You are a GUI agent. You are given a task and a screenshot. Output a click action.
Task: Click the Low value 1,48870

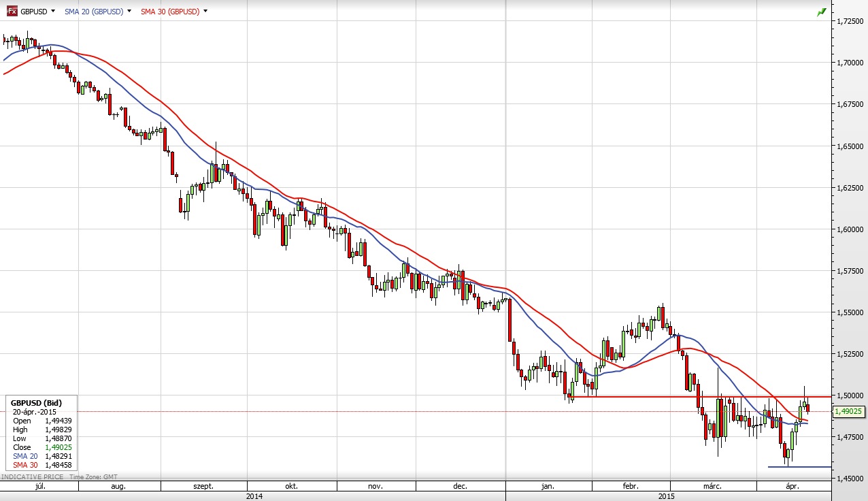pyautogui.click(x=58, y=438)
